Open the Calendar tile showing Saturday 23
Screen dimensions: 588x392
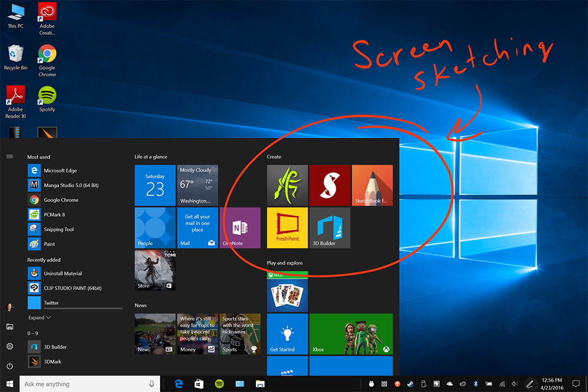[x=155, y=185]
